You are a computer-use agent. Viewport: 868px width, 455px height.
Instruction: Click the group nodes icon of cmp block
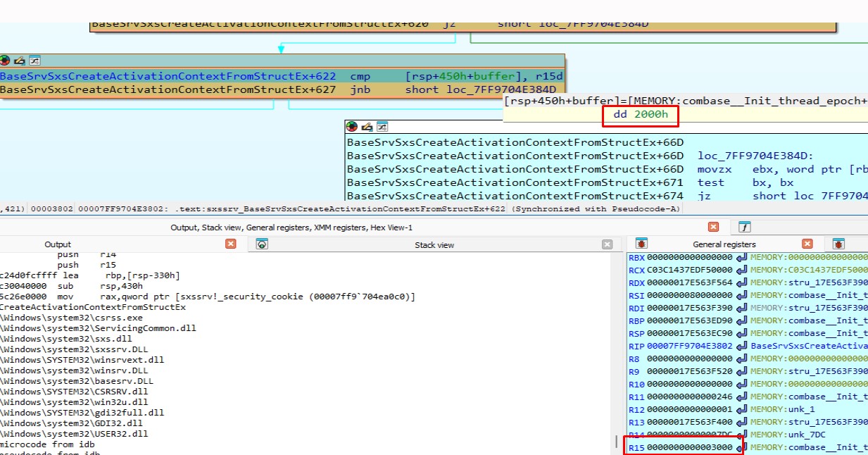click(x=34, y=61)
